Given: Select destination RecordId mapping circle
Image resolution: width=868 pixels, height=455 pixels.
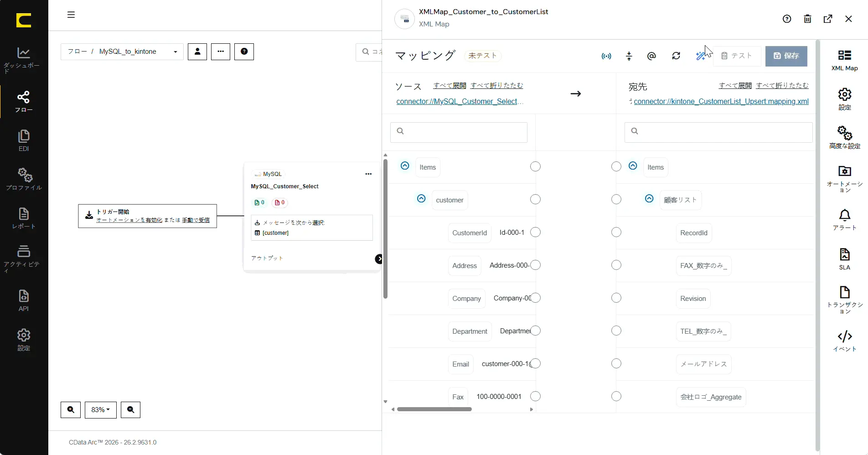Looking at the screenshot, I should click(616, 232).
